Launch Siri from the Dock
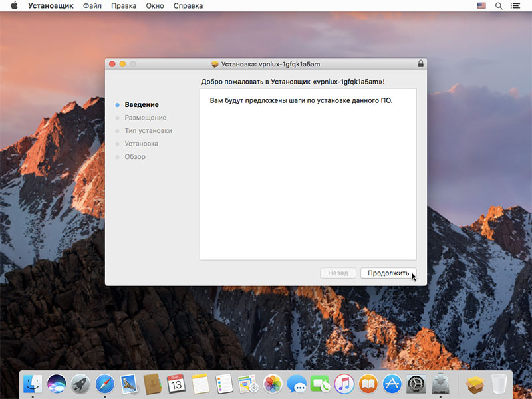The width and height of the screenshot is (532, 399). 57,384
